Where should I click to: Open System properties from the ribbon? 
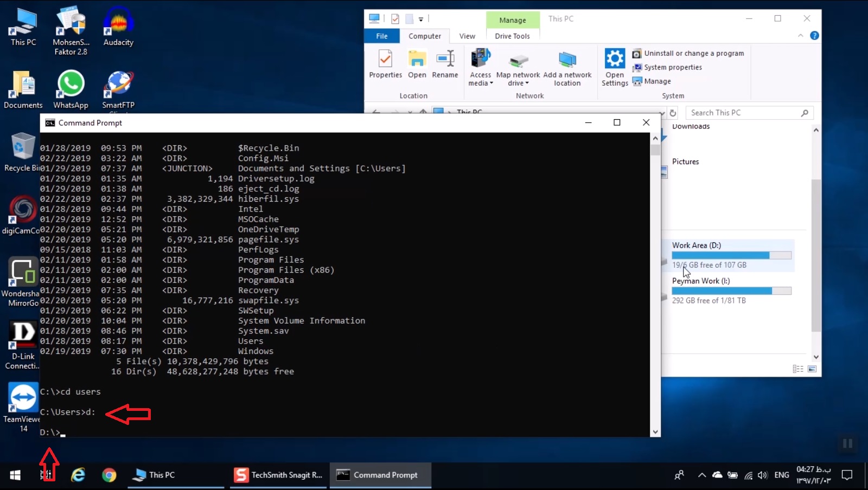tap(672, 67)
